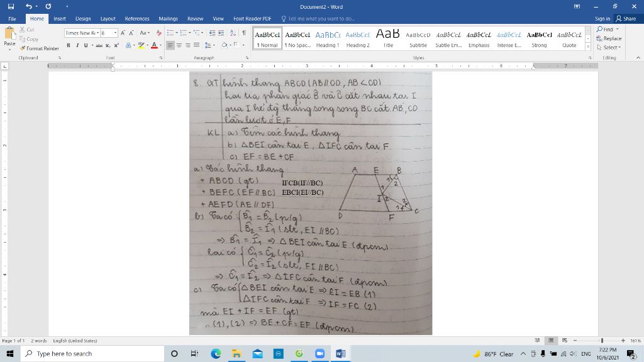644x362 pixels.
Task: Click font color red A button
Action: coord(155,45)
